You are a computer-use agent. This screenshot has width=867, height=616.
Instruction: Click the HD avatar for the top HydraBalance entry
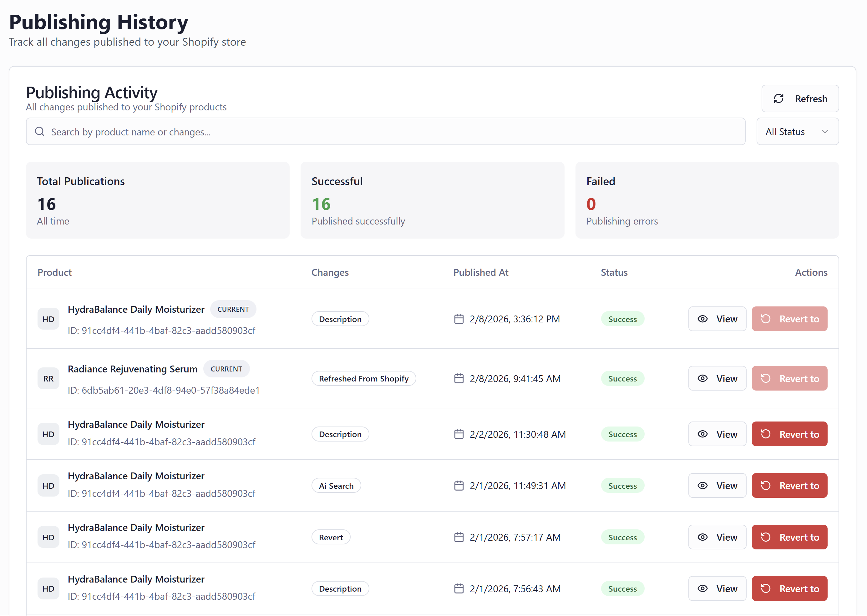tap(48, 319)
